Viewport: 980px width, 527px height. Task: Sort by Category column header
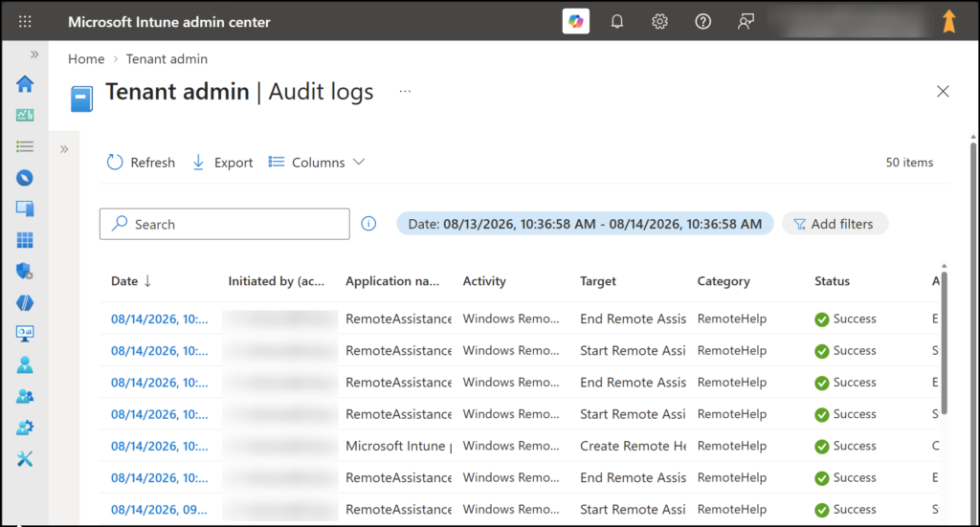point(724,281)
